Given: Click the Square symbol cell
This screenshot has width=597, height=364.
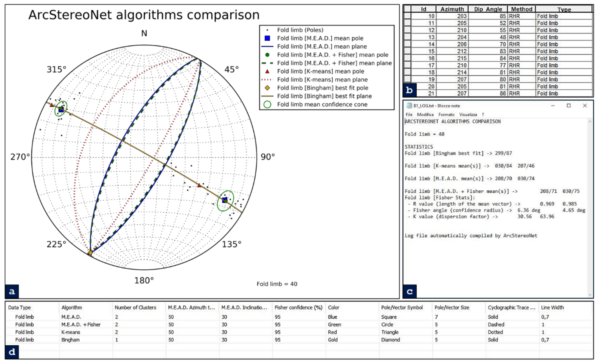Looking at the screenshot, I should pos(389,317).
